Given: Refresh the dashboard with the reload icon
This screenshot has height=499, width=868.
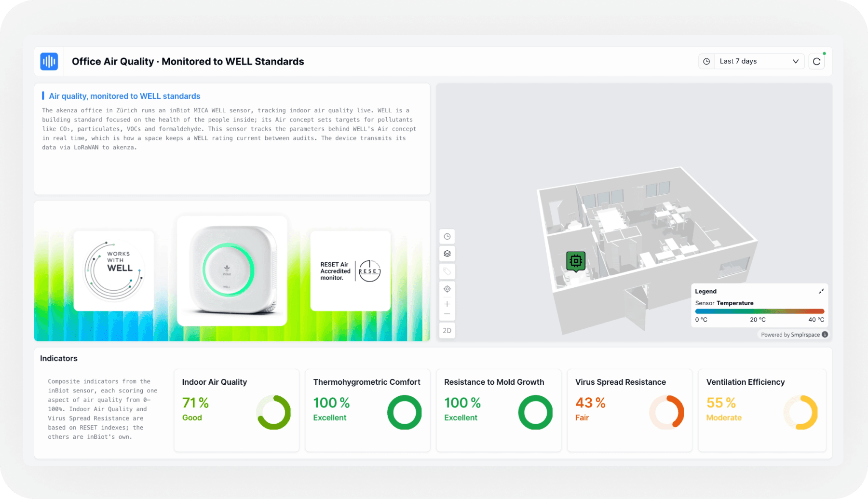Looking at the screenshot, I should [816, 61].
